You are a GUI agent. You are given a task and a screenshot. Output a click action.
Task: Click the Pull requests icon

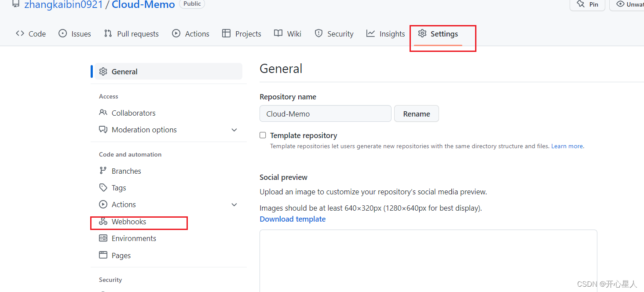108,33
